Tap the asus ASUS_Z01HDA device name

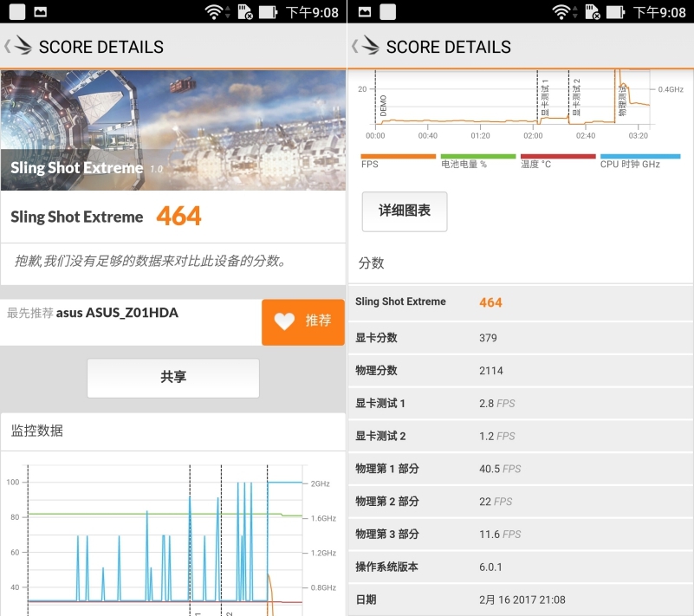coord(117,313)
